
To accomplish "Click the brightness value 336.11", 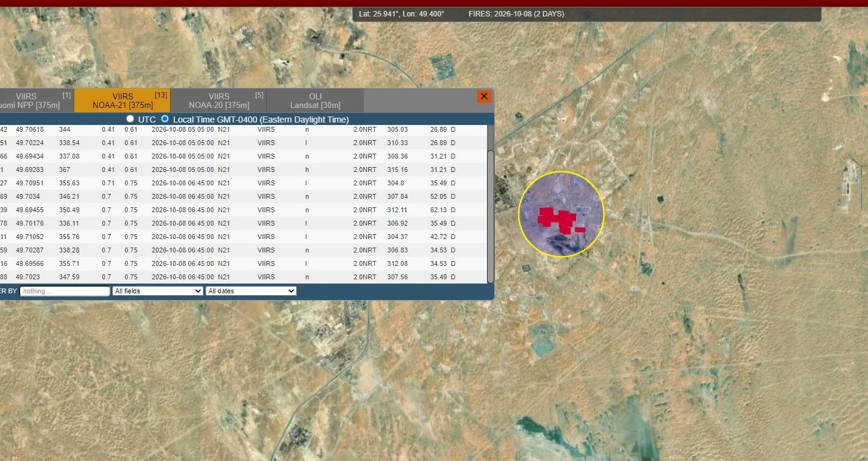I will (69, 223).
